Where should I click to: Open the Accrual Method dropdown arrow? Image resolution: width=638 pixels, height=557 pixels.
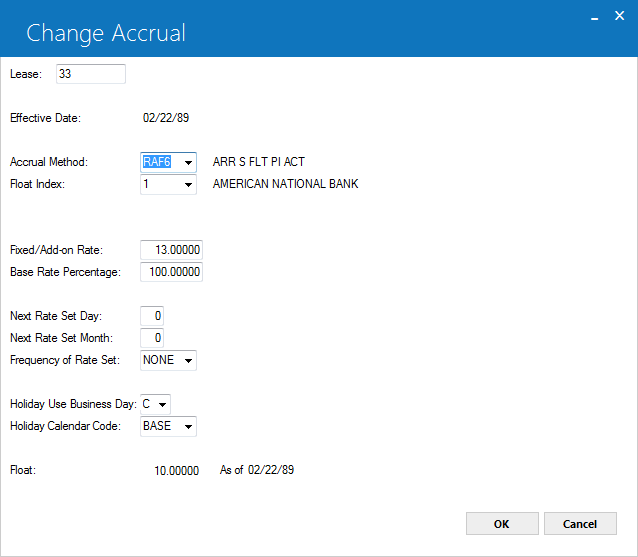click(188, 162)
